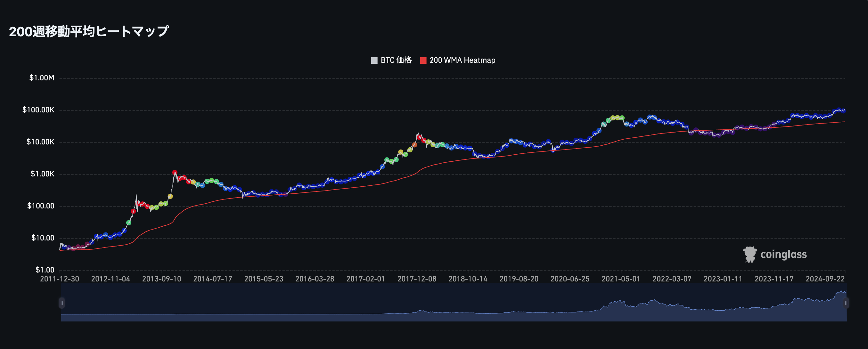
Task: Click the 2020-06-25 x-axis date label
Action: pyautogui.click(x=570, y=279)
